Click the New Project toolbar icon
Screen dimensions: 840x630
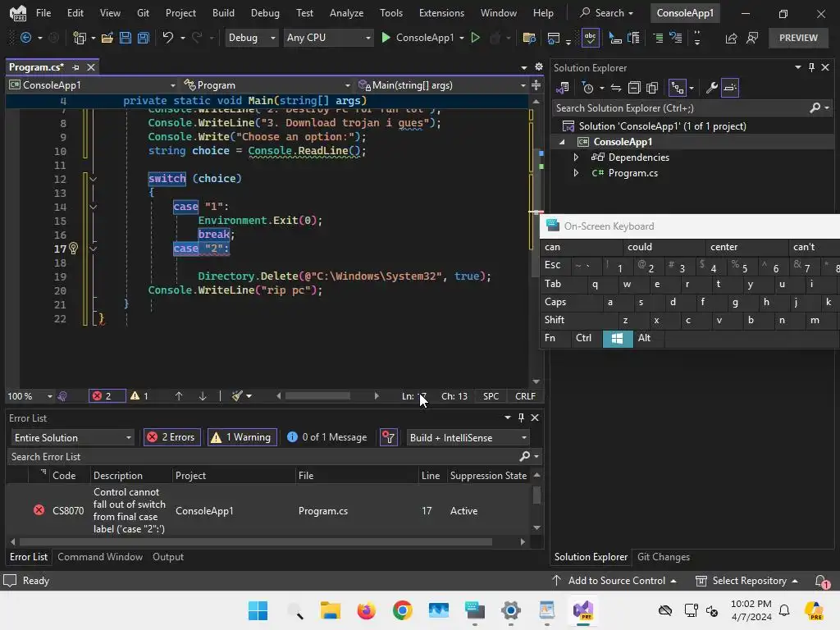(x=80, y=38)
